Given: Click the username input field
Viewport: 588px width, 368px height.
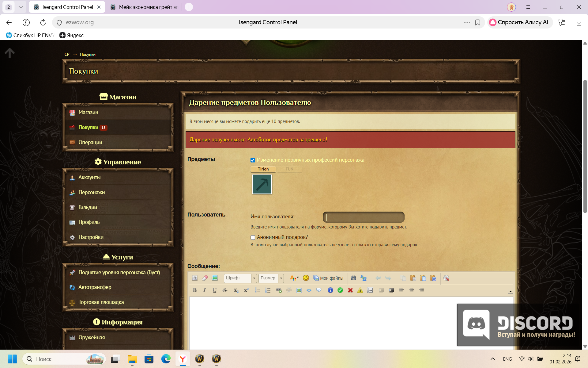Looking at the screenshot, I should coord(364,217).
